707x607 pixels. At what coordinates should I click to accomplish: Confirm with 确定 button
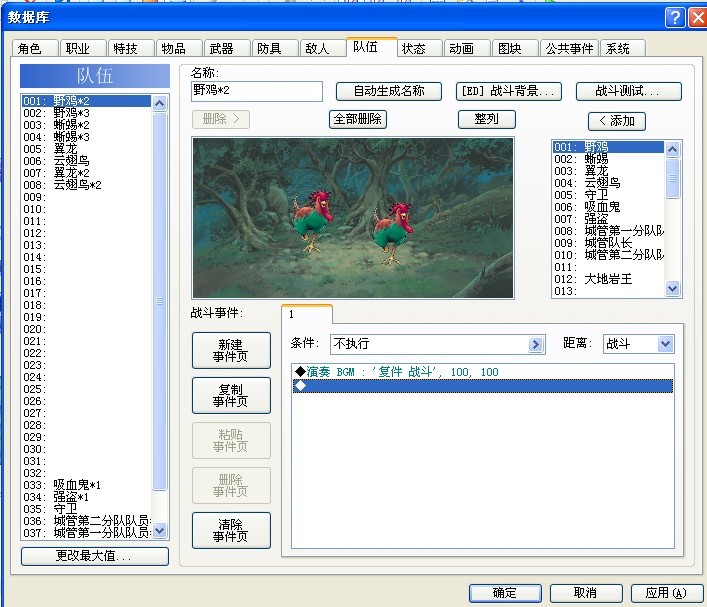(x=505, y=593)
